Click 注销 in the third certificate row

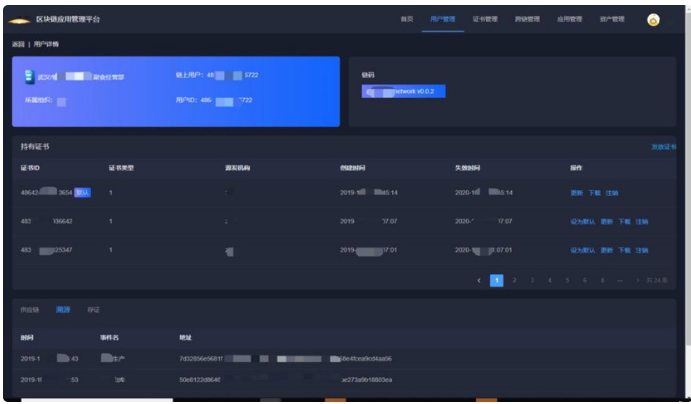642,250
